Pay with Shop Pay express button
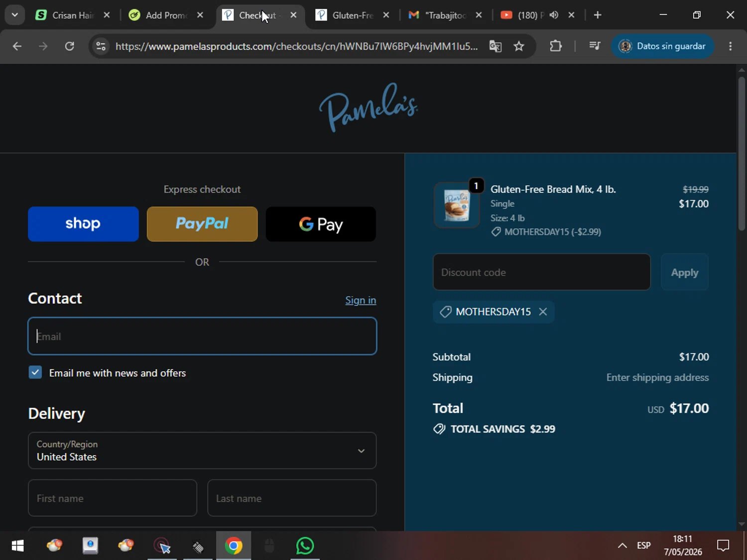 click(83, 224)
